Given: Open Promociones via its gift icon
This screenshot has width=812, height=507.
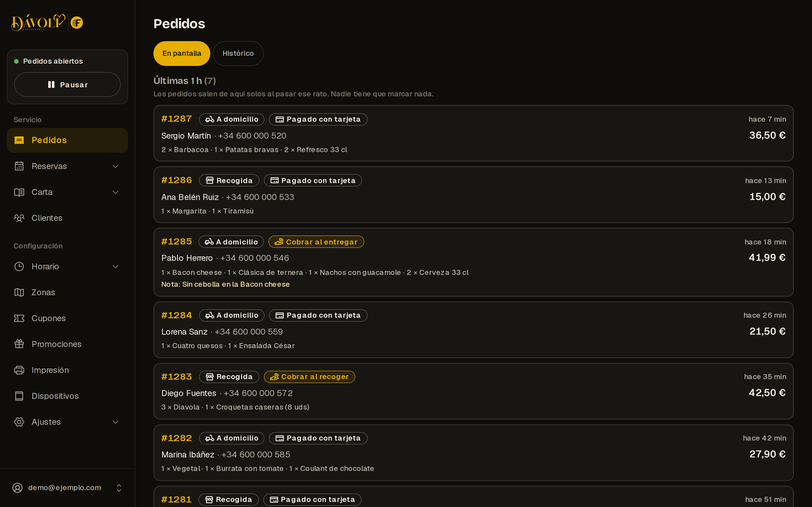Looking at the screenshot, I should pyautogui.click(x=19, y=344).
